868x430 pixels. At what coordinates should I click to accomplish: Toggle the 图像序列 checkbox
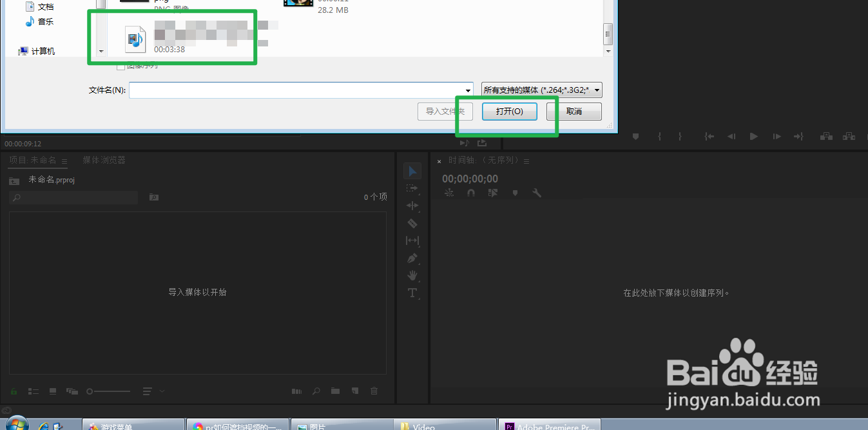pos(121,66)
